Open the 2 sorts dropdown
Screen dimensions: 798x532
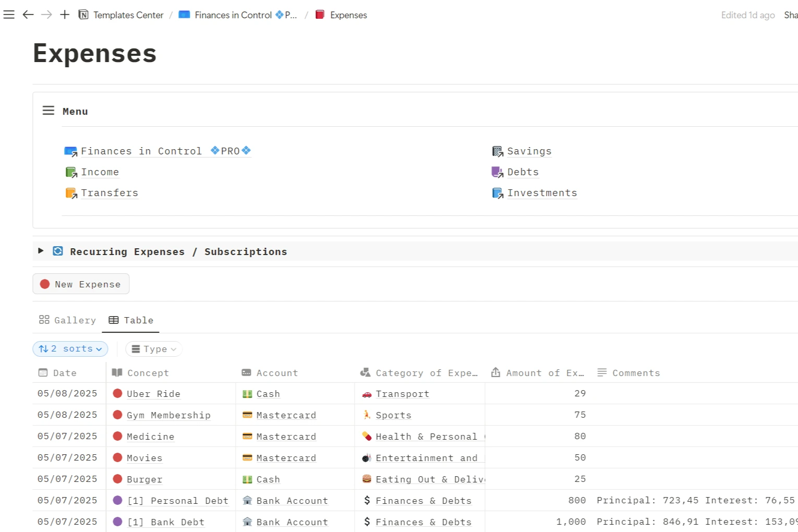pos(70,349)
